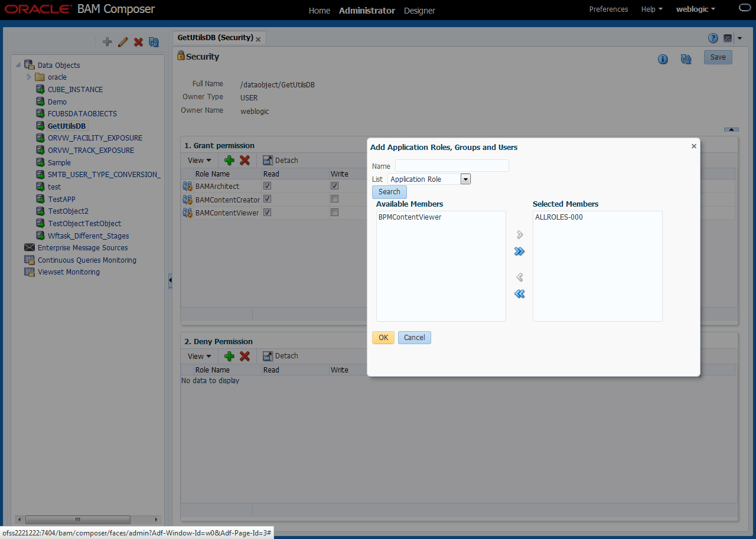This screenshot has height=539, width=756.
Task: Close the Add Application Roles dialog
Action: (x=694, y=146)
